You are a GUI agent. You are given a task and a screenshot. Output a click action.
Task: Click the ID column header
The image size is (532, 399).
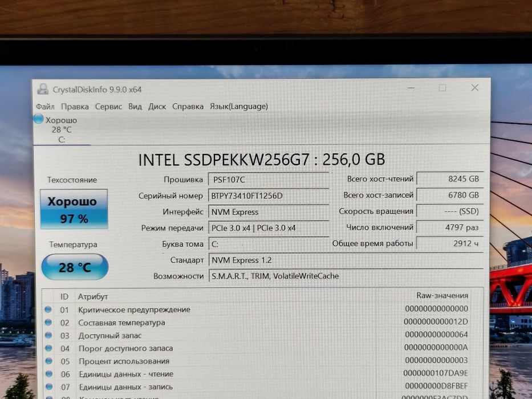64,296
